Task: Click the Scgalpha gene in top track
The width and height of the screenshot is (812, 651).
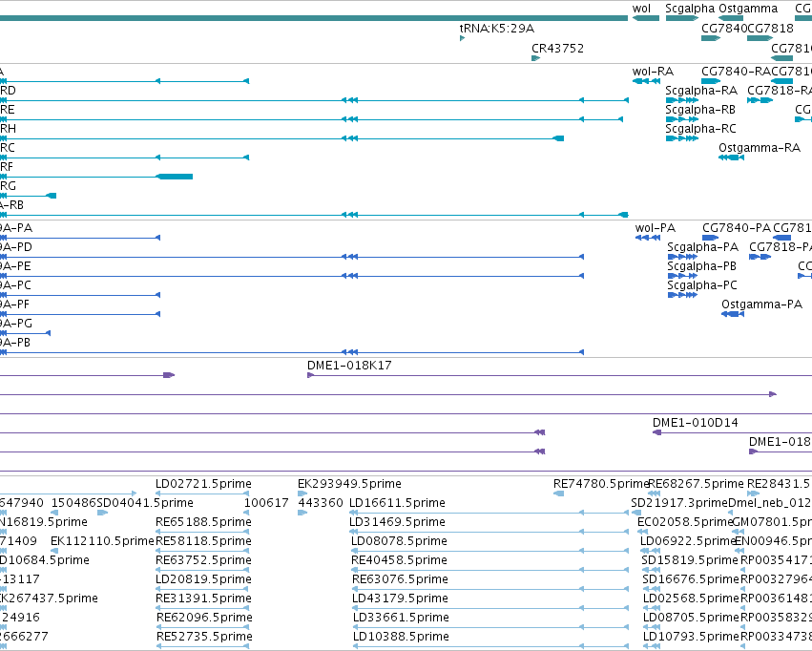Action: [x=682, y=18]
